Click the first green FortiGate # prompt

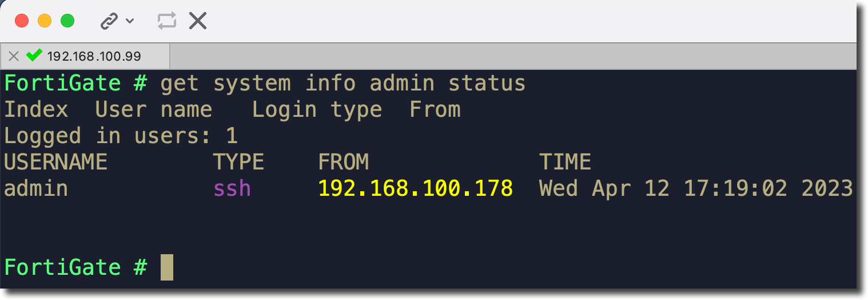point(76,84)
